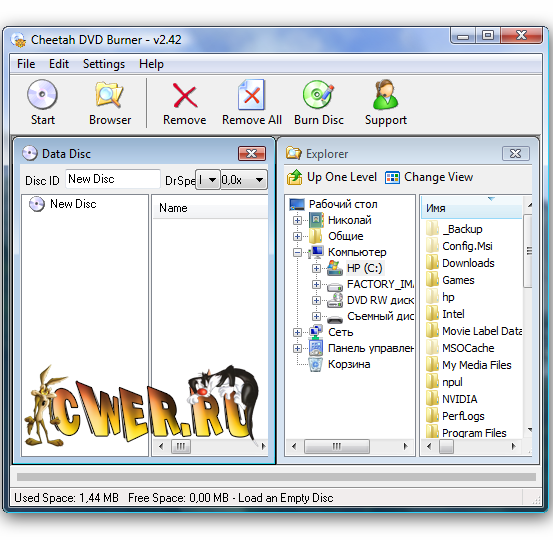Select the PerfLogs folder name

(463, 416)
